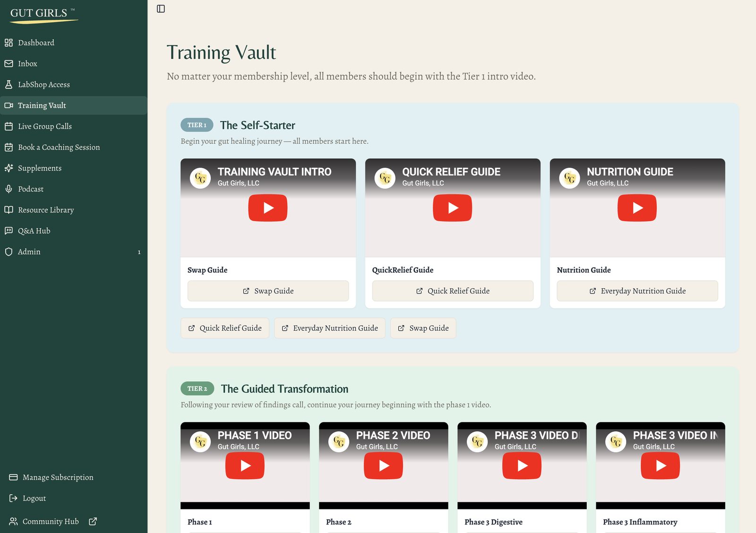This screenshot has height=533, width=756.
Task: Click the Community Hub people icon
Action: point(13,521)
